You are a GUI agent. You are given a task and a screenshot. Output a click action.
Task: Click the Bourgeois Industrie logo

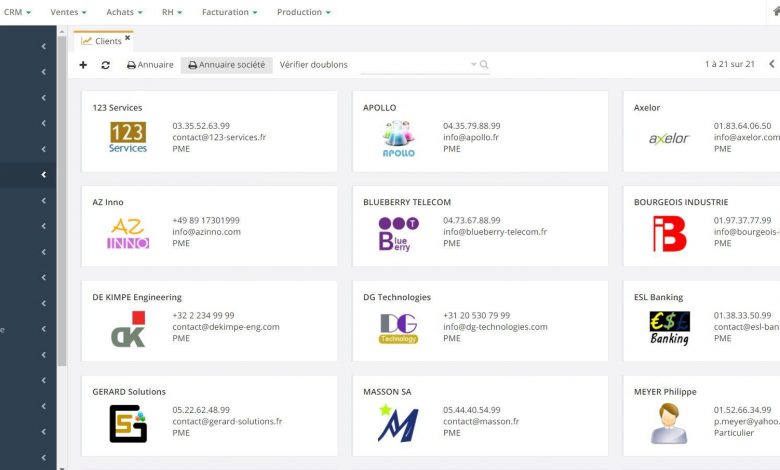pyautogui.click(x=670, y=233)
